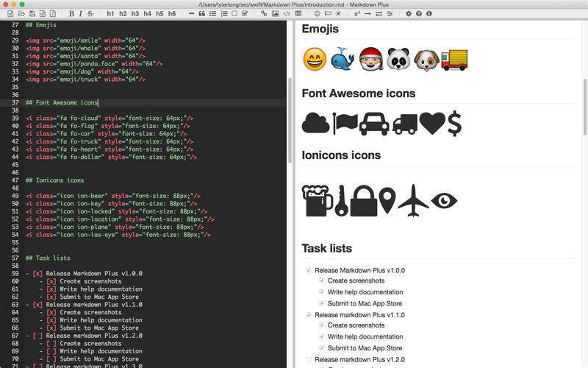Viewport: 588px width, 368px height.
Task: Place cursor on editor line with 'fa fa-dollar'
Action: point(112,157)
